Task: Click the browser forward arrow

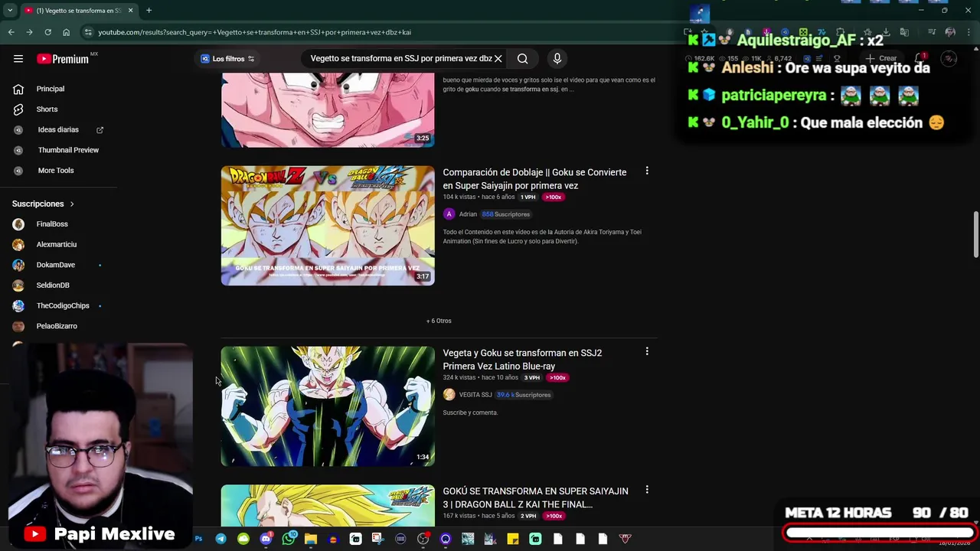Action: pyautogui.click(x=29, y=32)
